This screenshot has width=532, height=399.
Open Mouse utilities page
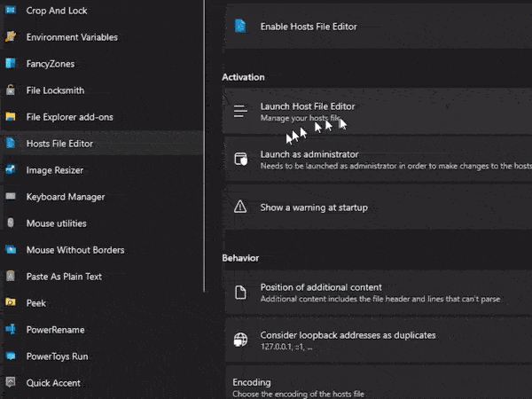coord(102,223)
